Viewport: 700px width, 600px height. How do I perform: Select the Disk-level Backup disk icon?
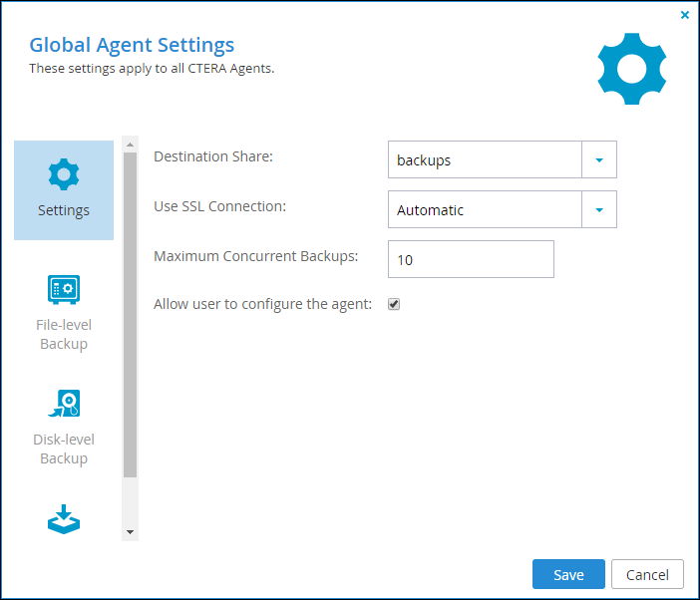(64, 404)
